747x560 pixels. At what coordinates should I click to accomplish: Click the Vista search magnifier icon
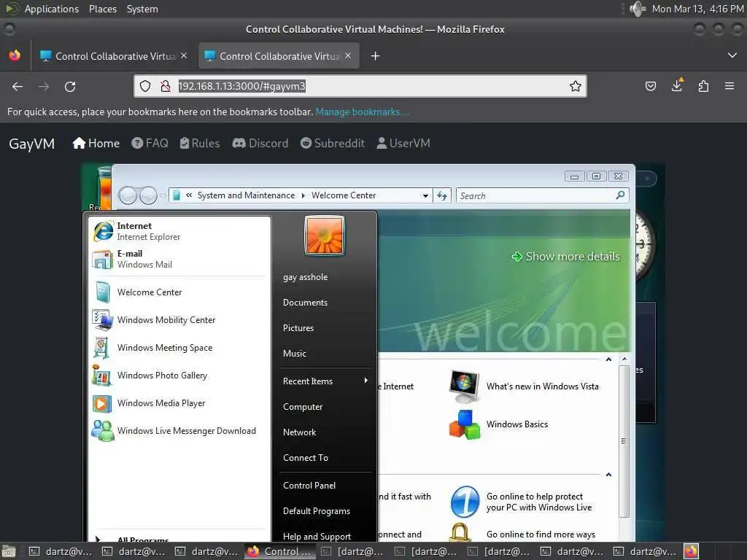[620, 195]
